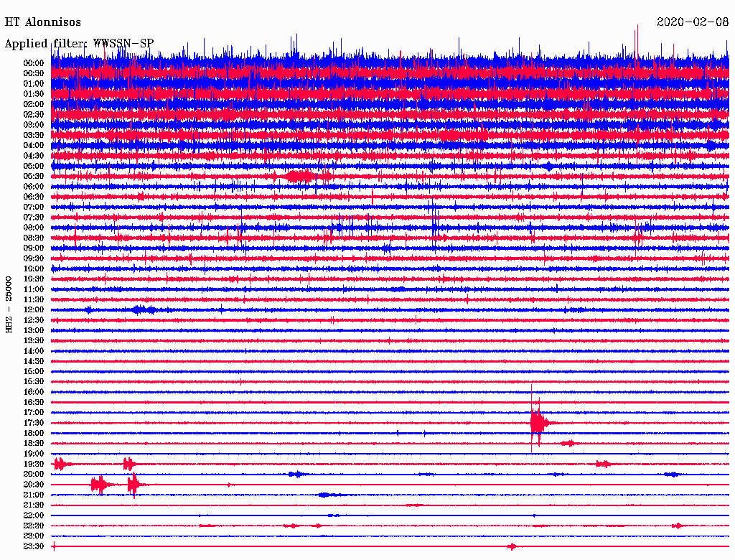The image size is (735, 560).
Task: Select the 05:30 time row label
Action: pos(34,177)
